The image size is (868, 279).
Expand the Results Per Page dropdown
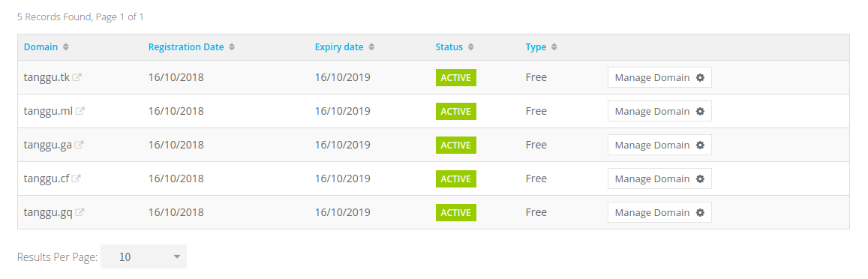144,256
